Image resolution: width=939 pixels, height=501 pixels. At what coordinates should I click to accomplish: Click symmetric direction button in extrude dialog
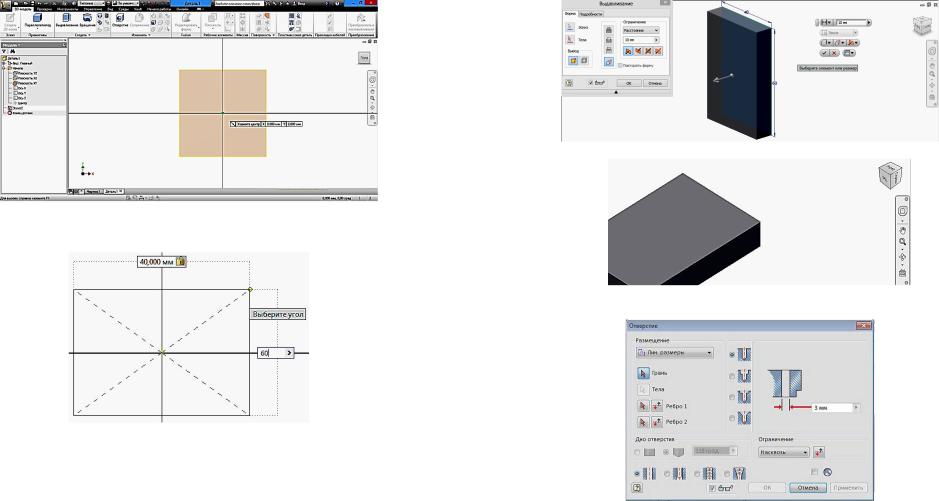648,51
